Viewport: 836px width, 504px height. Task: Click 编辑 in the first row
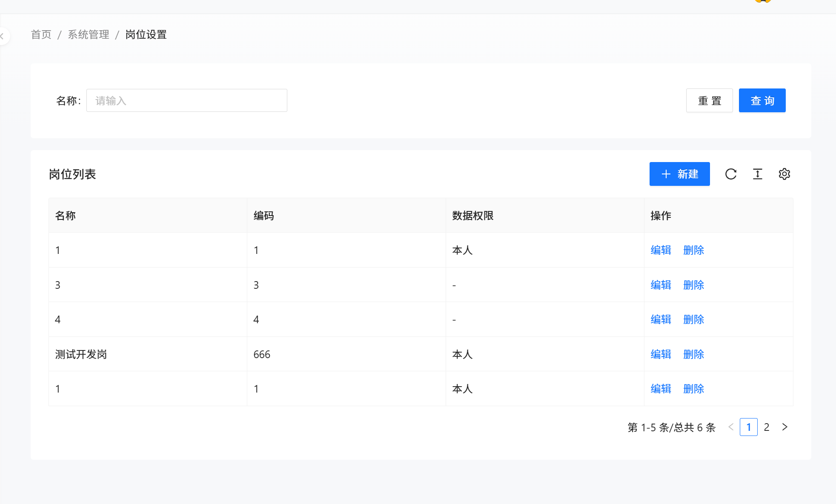point(661,250)
